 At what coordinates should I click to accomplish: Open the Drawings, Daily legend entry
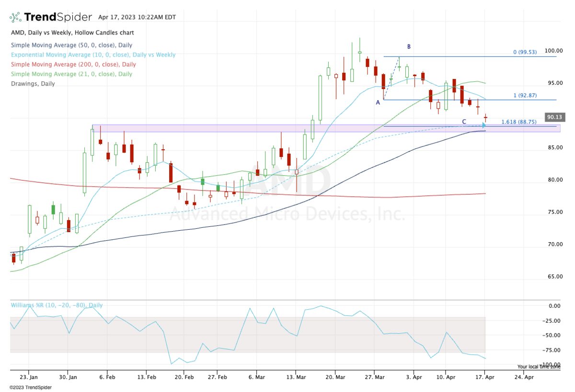(33, 84)
